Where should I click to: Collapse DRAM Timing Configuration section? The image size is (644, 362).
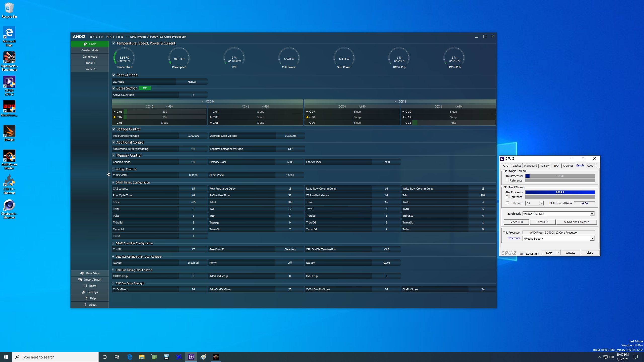(x=113, y=183)
